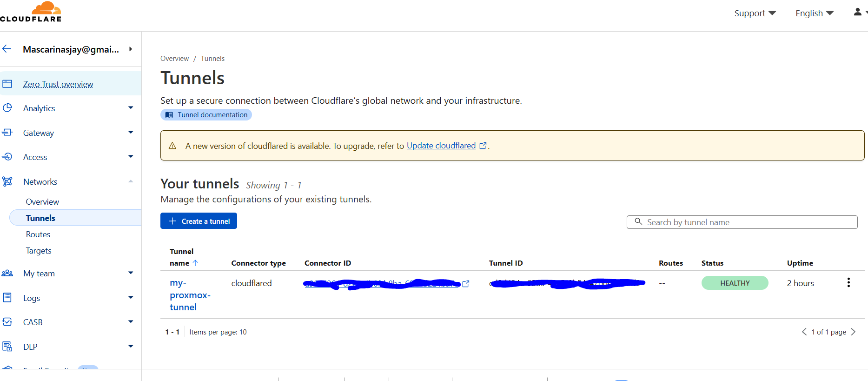The width and height of the screenshot is (868, 381).
Task: Open the English language dropdown
Action: [x=815, y=13]
